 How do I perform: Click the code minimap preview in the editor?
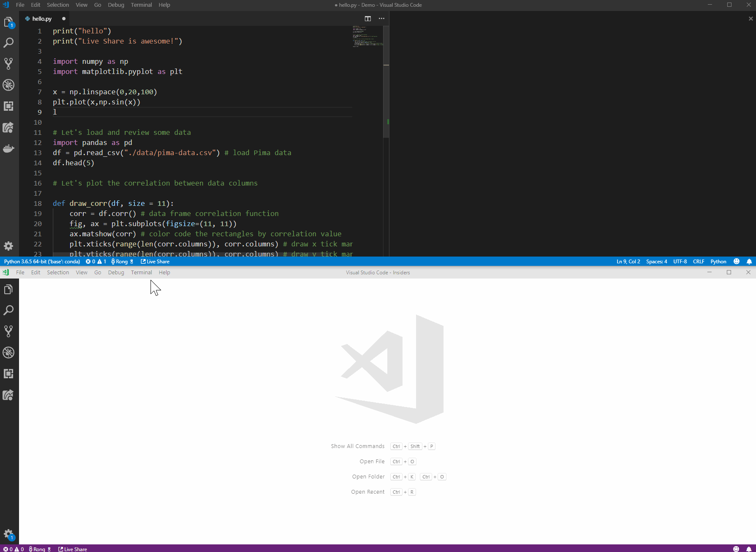pyautogui.click(x=367, y=36)
